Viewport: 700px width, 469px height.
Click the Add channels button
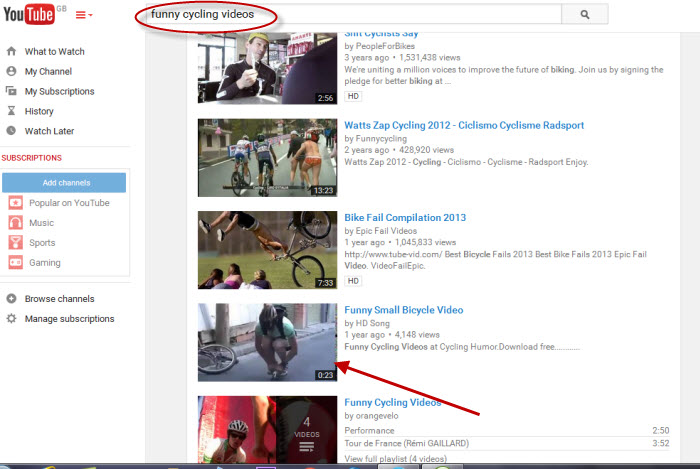(64, 183)
